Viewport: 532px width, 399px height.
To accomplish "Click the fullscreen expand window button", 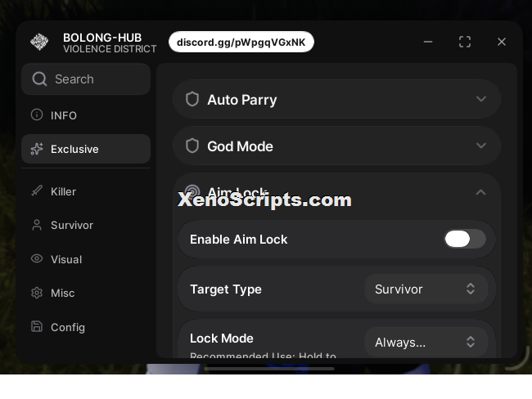I will click(465, 42).
